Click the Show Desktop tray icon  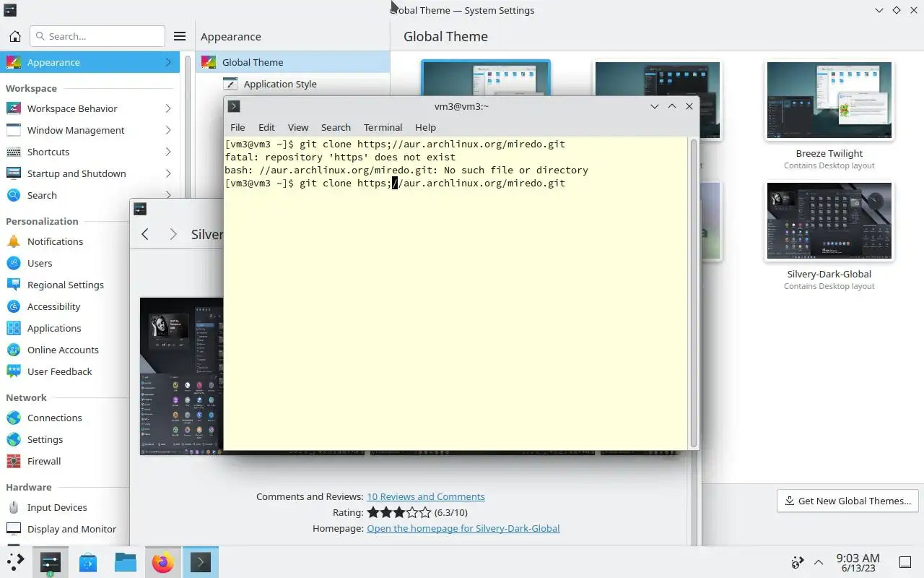coord(905,562)
